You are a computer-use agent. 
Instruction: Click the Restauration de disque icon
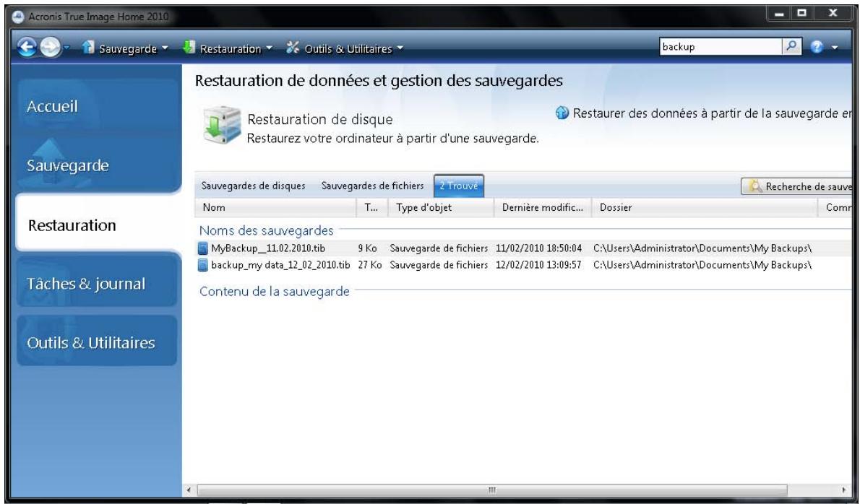click(x=222, y=125)
